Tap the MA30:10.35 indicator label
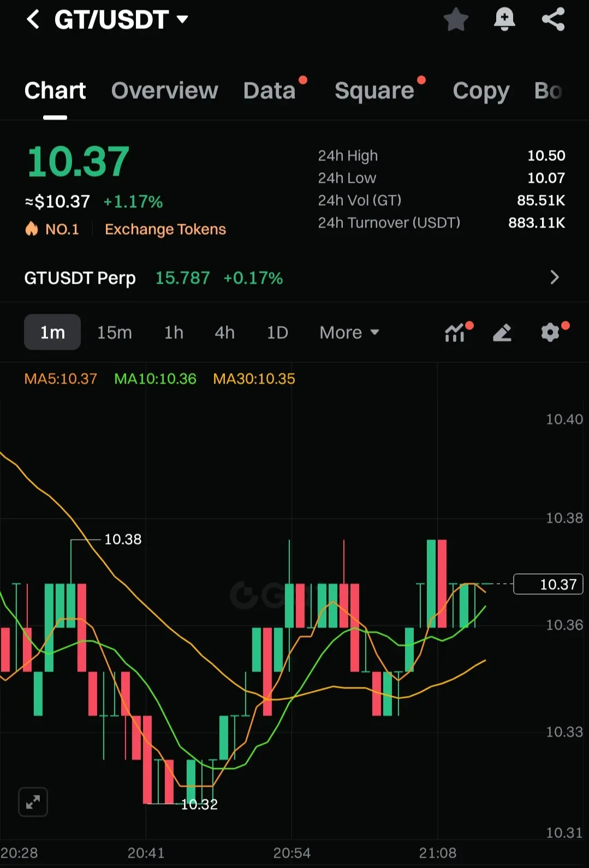The width and height of the screenshot is (589, 868). (x=254, y=379)
